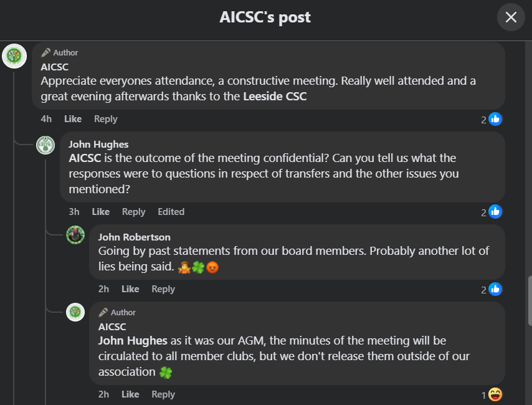Click the comments scrollbar thumb
532x405 pixels.
point(530,301)
